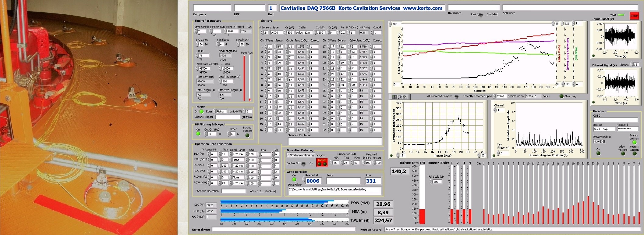Click the crosshair cursor tool in graph palette
This screenshot has height=235, width=644.
[x=394, y=97]
